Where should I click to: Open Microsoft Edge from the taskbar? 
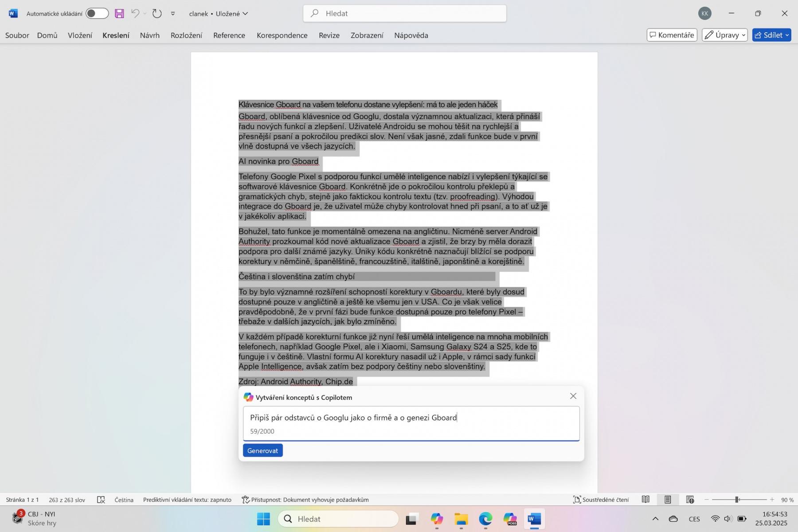pyautogui.click(x=485, y=519)
